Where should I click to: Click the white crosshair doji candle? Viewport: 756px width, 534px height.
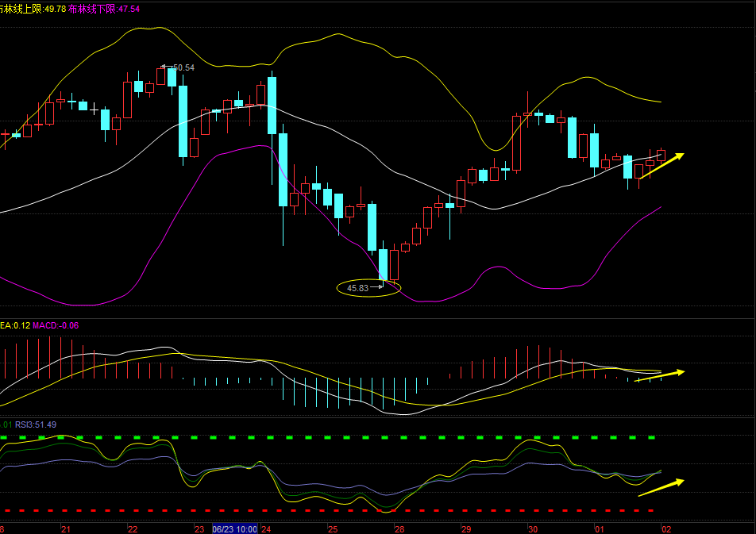[x=94, y=109]
